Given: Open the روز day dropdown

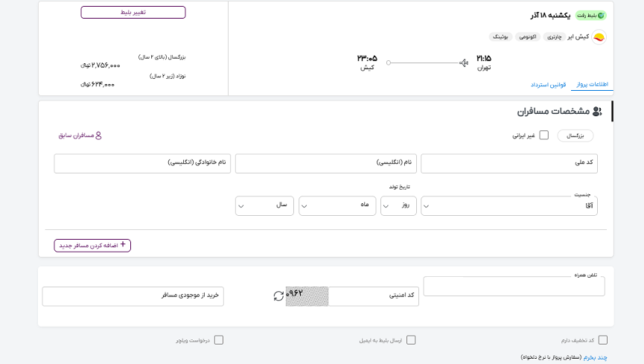Looking at the screenshot, I should (398, 206).
